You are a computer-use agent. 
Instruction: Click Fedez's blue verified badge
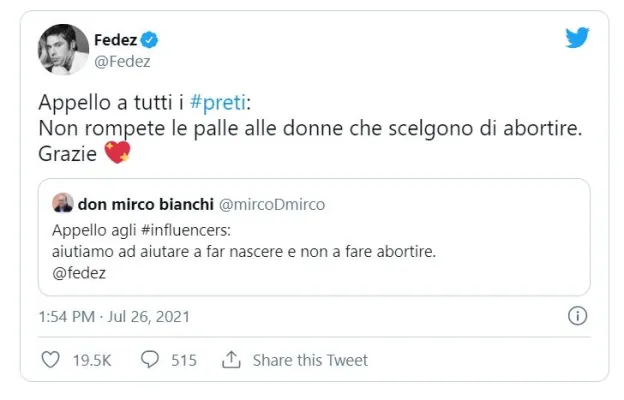(x=149, y=40)
